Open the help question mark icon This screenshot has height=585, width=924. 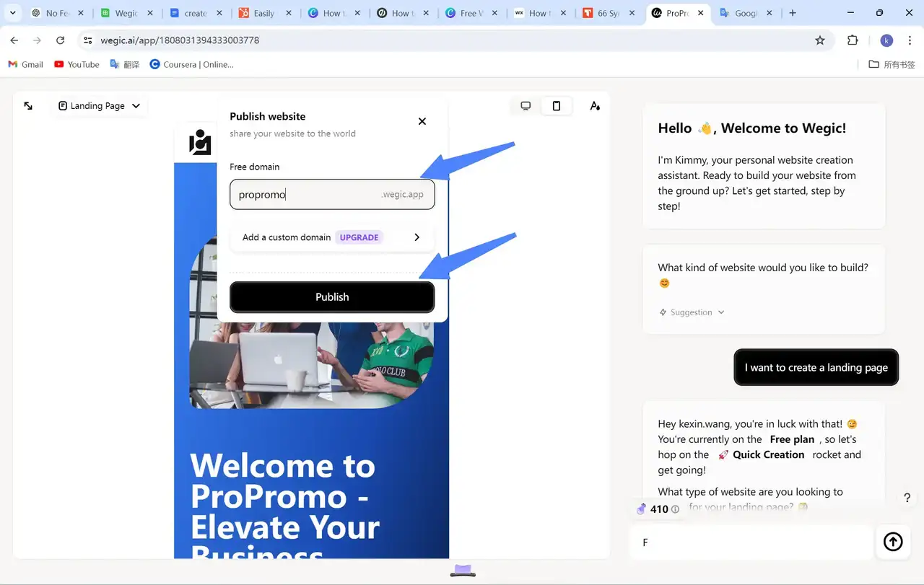[x=907, y=498]
